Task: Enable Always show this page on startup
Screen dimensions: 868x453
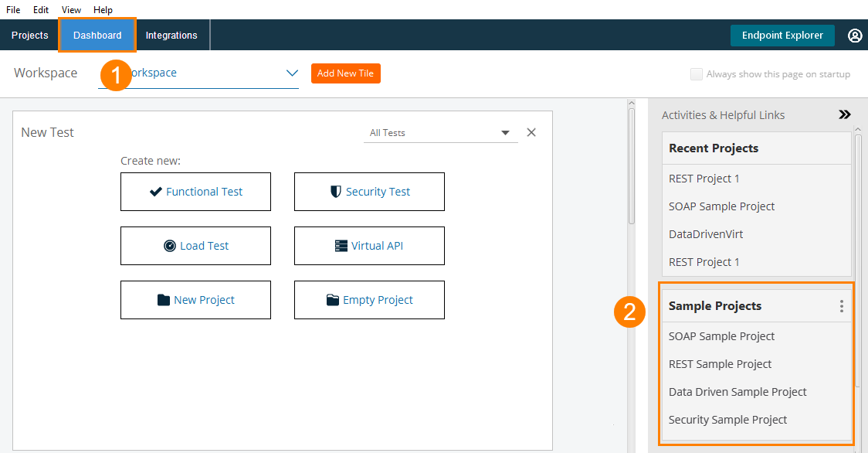Action: click(x=696, y=73)
